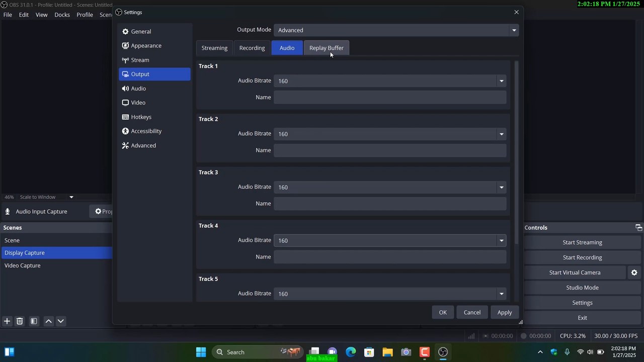Click Track 2 Name input field
Viewport: 644px width, 362px height.
point(390,150)
